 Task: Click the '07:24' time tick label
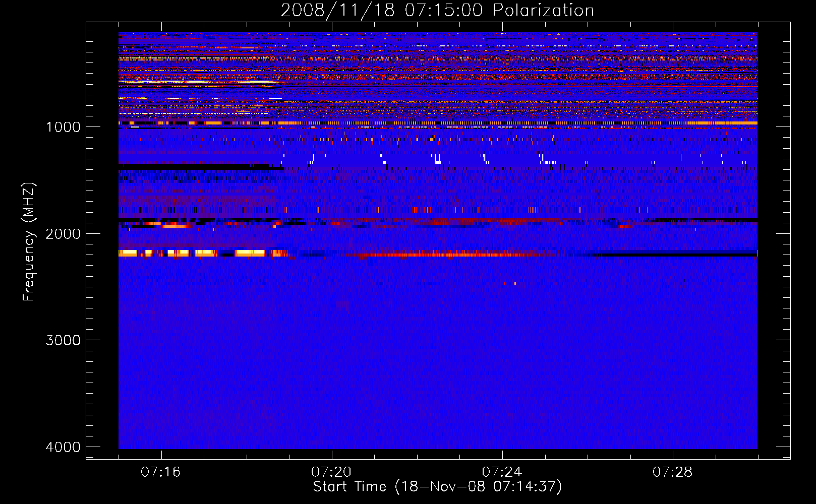point(502,472)
